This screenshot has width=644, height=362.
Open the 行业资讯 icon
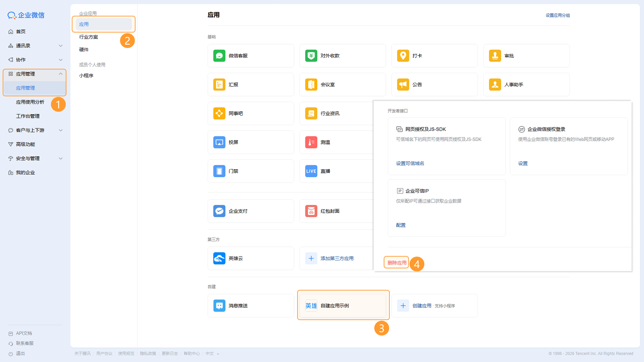(311, 114)
